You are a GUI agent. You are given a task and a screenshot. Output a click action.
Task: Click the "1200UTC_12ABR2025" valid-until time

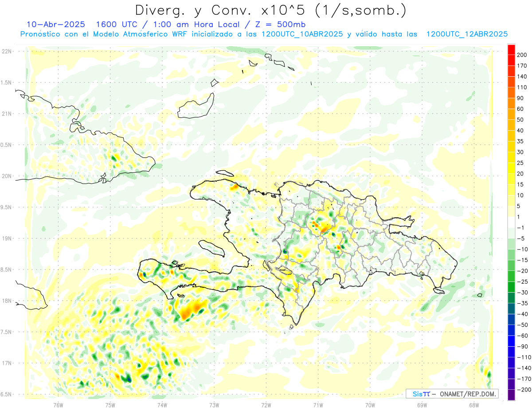(467, 34)
